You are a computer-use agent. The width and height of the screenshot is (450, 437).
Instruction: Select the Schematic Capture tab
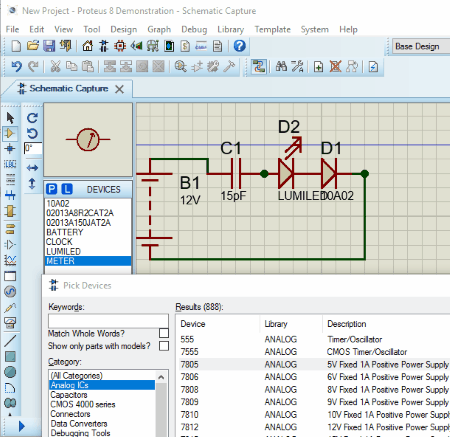coord(68,89)
